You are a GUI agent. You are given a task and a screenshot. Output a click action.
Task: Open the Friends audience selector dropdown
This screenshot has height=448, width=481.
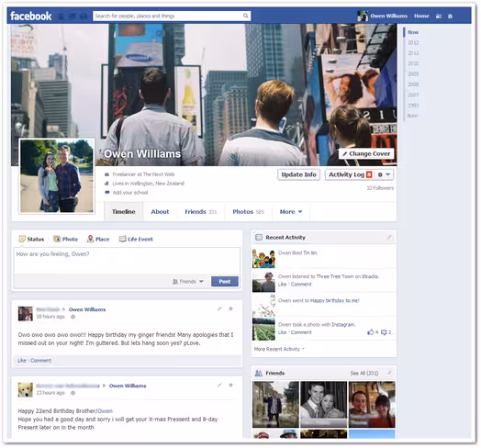[188, 282]
